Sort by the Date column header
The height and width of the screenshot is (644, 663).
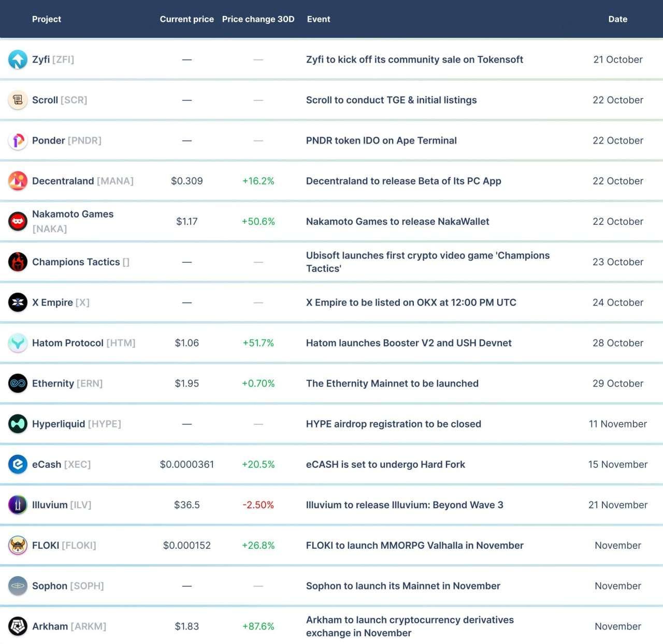[618, 19]
